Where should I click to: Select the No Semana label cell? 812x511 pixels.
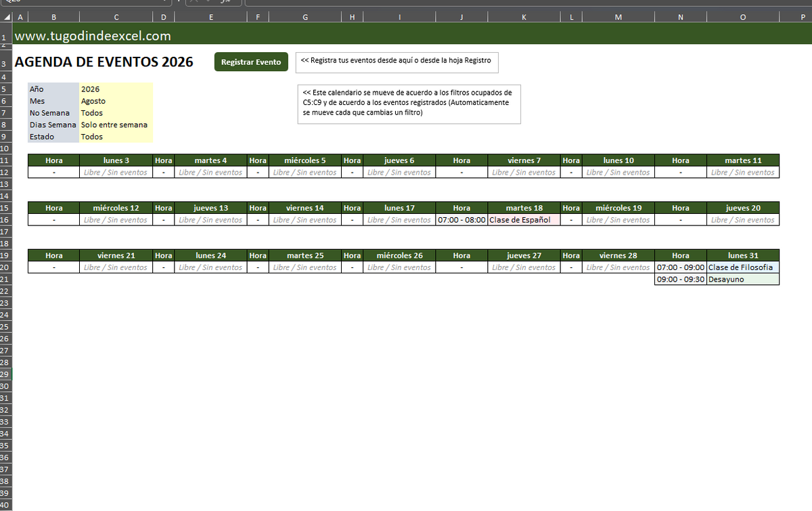coord(53,113)
